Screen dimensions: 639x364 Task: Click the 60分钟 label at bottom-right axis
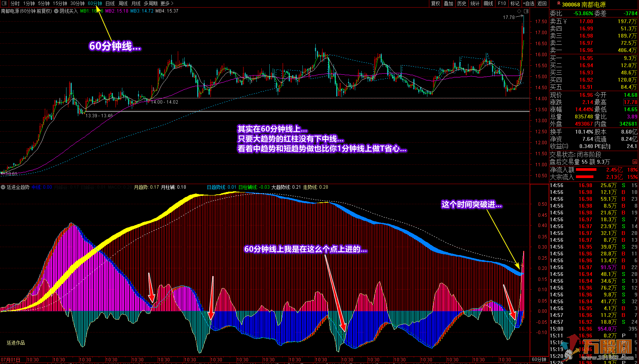coord(539,359)
